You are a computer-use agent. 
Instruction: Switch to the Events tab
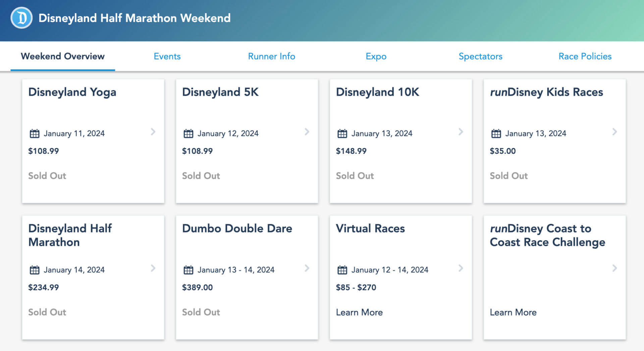pos(167,56)
